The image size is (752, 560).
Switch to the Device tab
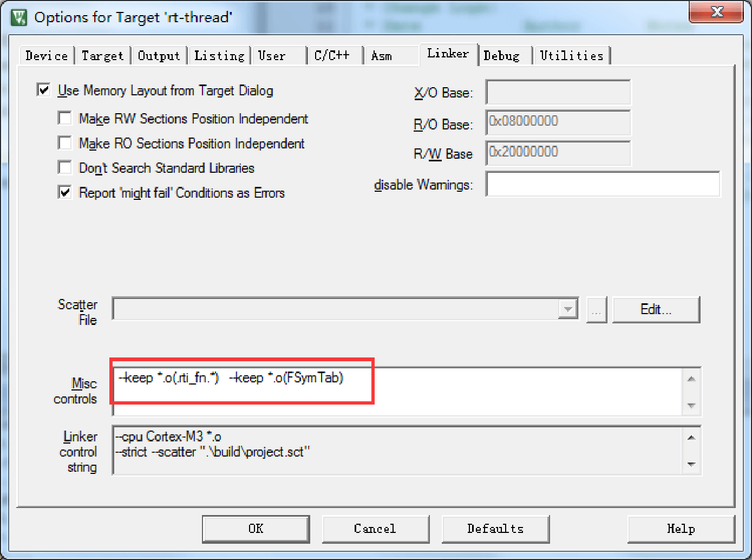tap(47, 56)
